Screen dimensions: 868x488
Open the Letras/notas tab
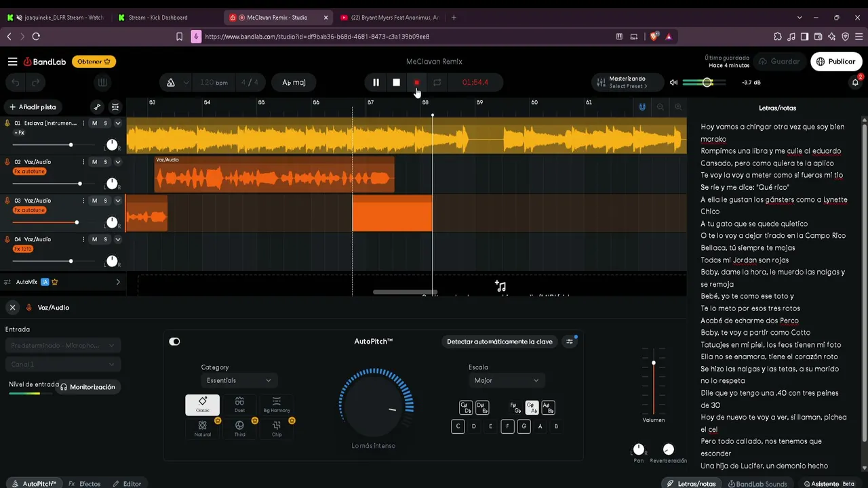pos(692,484)
